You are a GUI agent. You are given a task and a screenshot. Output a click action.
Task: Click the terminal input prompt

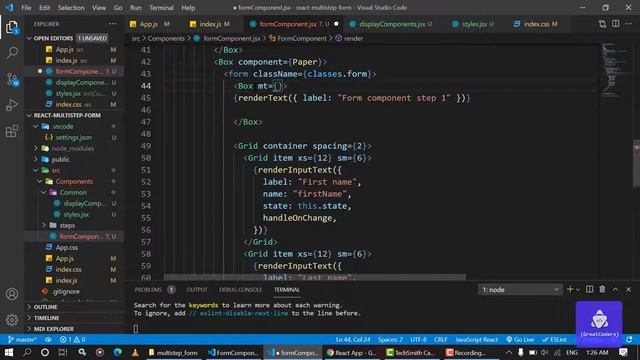click(136, 329)
